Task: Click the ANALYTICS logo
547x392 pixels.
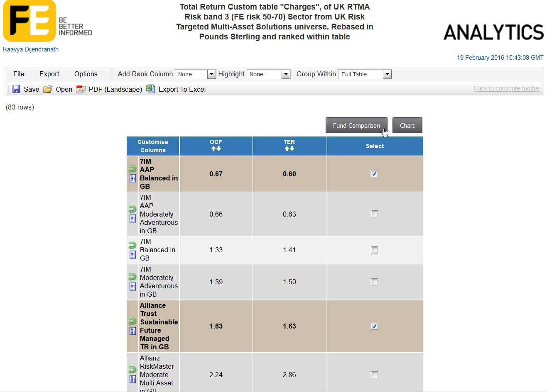Action: [494, 32]
